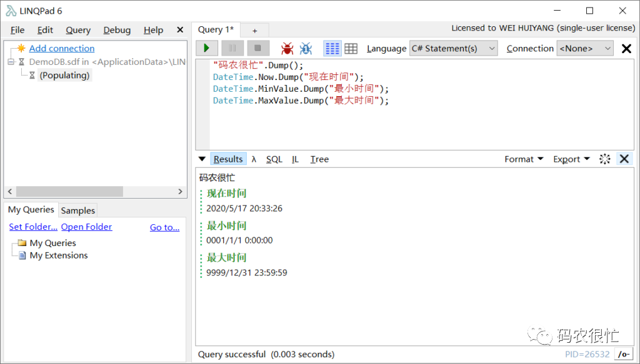Click the right arrow of horizontal scrollbar
Screen dimensions: 640x364
pos(181,192)
